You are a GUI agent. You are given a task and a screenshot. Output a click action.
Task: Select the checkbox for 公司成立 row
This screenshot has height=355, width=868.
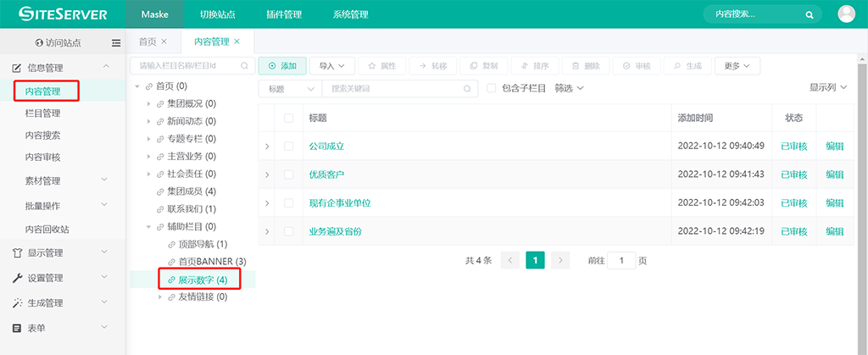(289, 147)
